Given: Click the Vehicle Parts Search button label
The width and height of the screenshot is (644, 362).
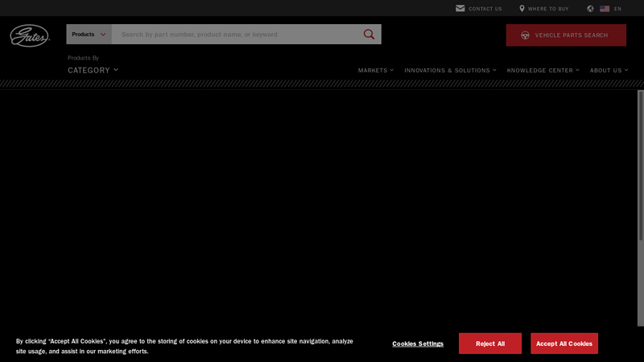Looking at the screenshot, I should [x=572, y=35].
